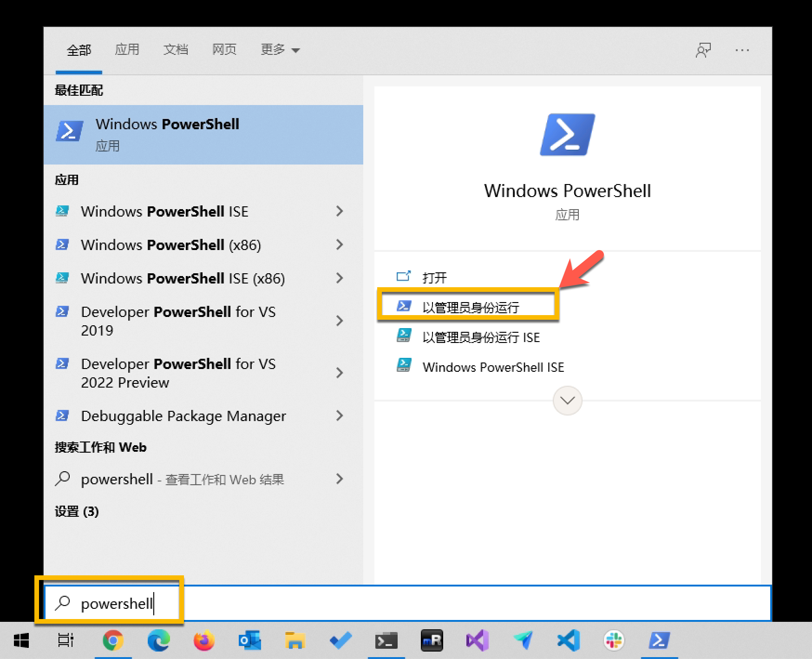Click the Windows Start button
The image size is (812, 659).
coord(21,641)
